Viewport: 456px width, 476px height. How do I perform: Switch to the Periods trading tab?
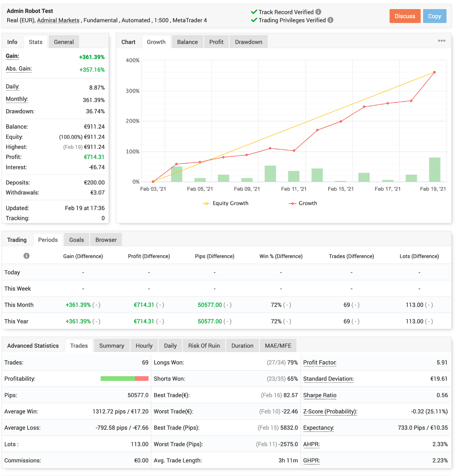coord(48,240)
